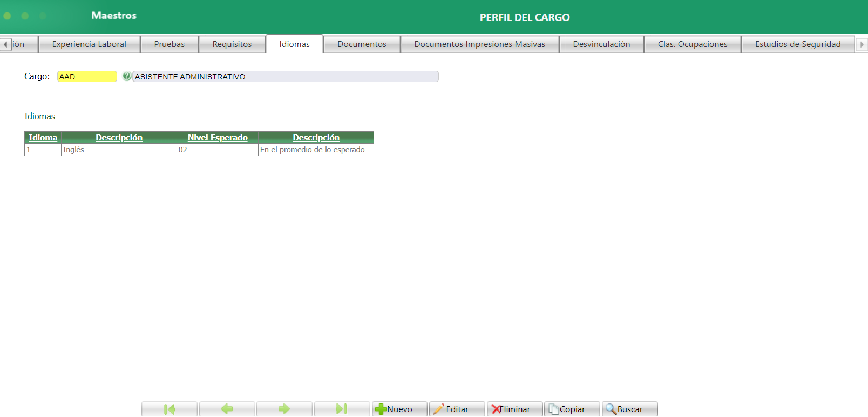
Task: Click the Editar button
Action: click(x=457, y=409)
